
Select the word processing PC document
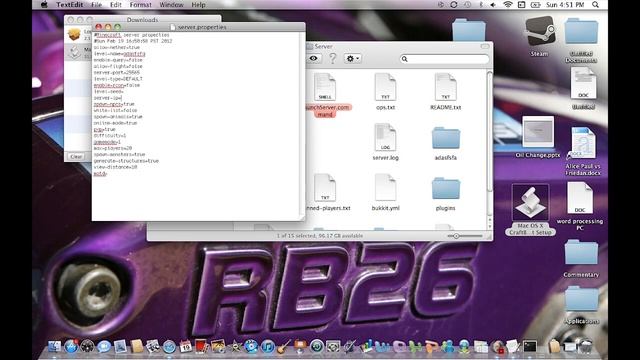pos(580,206)
